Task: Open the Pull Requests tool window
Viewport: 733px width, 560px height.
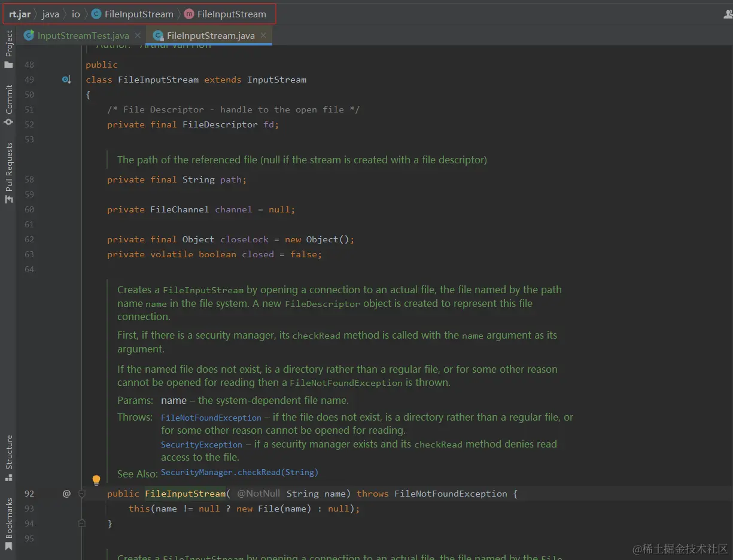Action: pyautogui.click(x=8, y=174)
